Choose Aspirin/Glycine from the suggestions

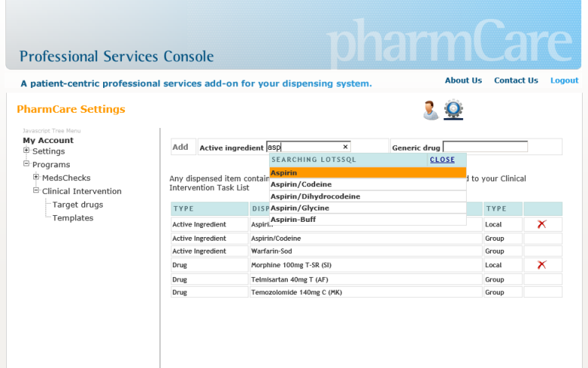tap(367, 208)
